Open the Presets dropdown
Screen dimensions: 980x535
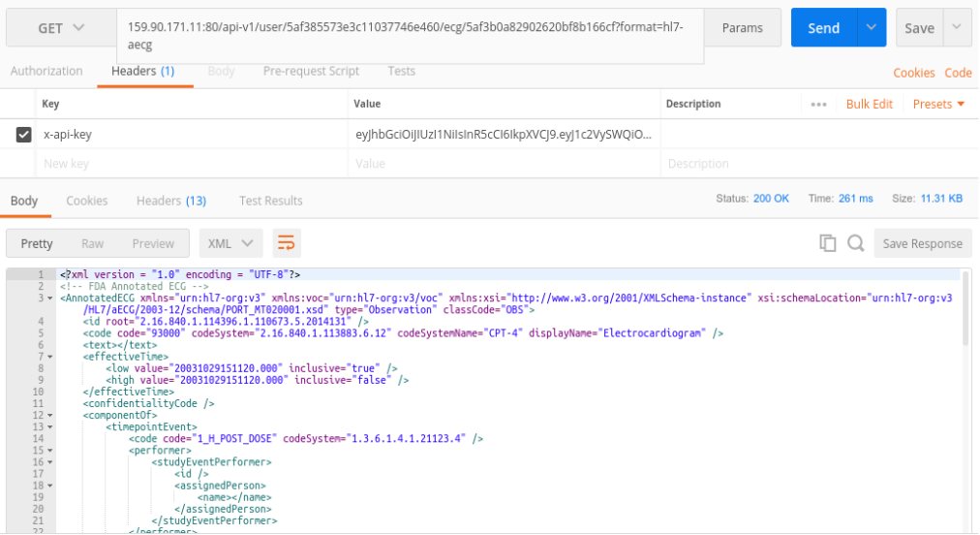click(938, 104)
